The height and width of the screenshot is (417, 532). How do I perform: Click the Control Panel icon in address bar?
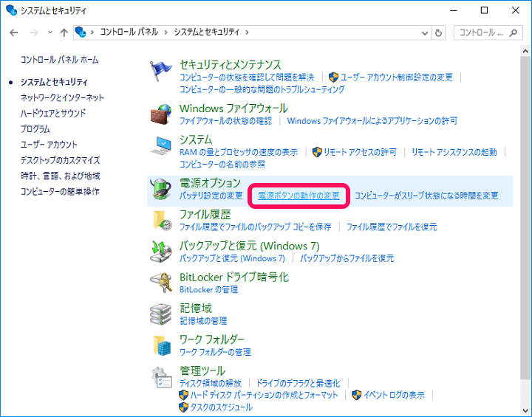[x=81, y=32]
